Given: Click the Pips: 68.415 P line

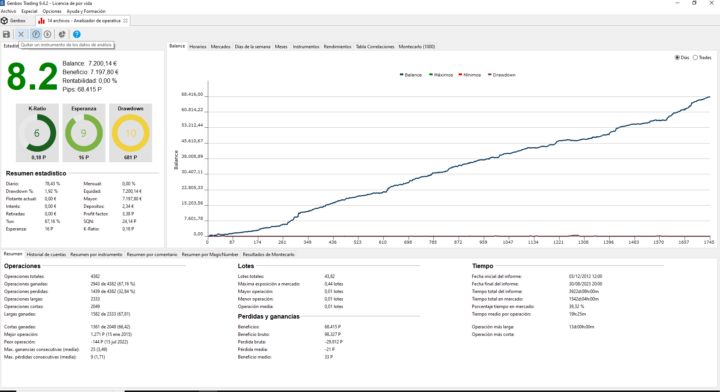Looking at the screenshot, I should (82, 90).
